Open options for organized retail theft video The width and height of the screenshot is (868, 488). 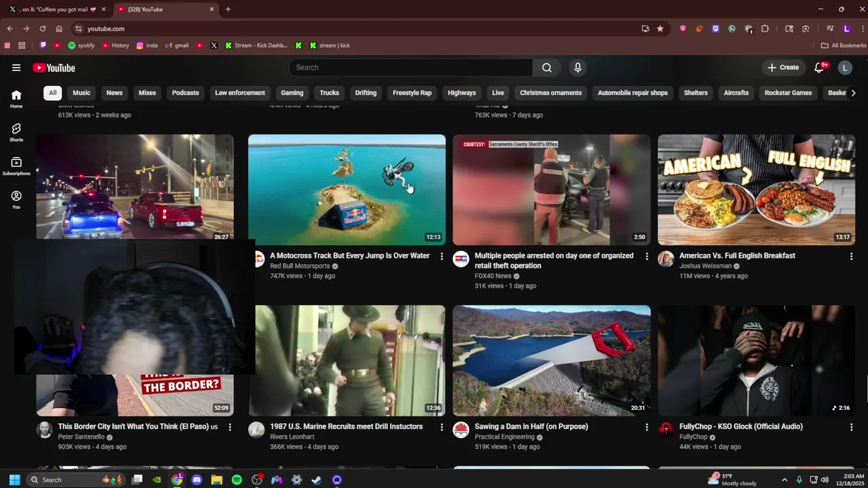coord(646,256)
